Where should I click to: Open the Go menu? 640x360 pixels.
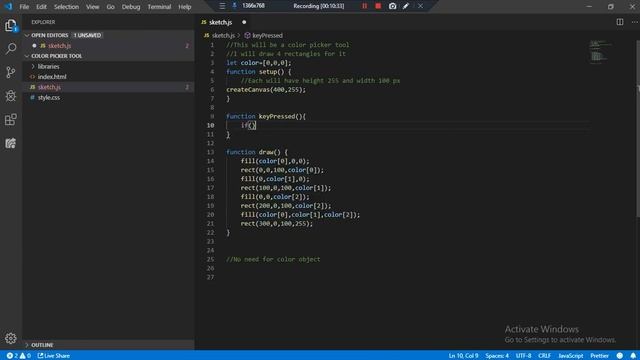[x=111, y=7]
